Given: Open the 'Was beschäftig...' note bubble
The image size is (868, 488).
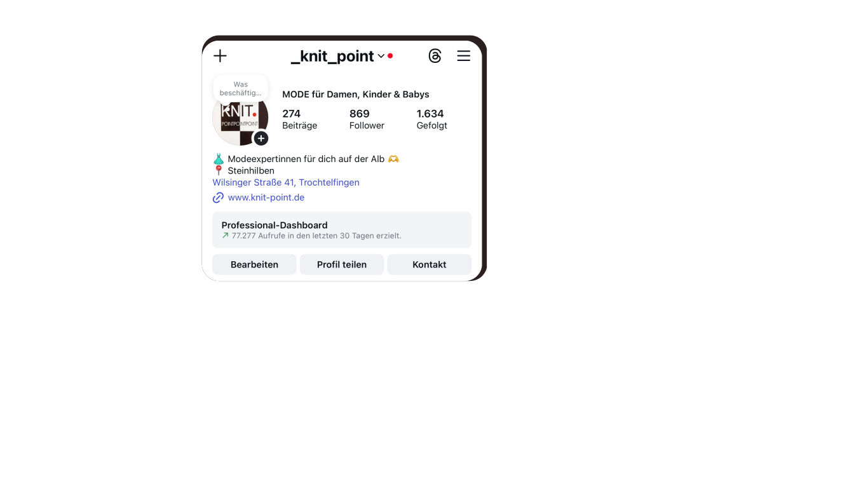Looking at the screenshot, I should point(240,88).
